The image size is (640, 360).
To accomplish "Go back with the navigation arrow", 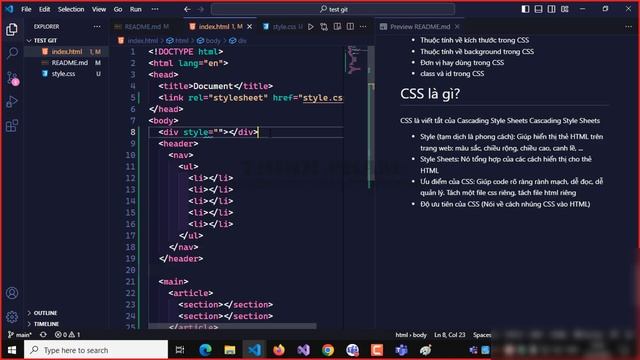I will click(187, 9).
